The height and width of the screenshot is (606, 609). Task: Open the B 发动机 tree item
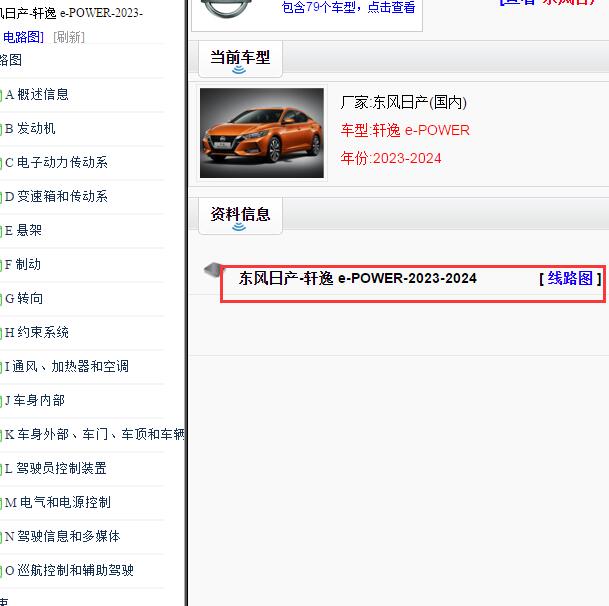pyautogui.click(x=30, y=128)
